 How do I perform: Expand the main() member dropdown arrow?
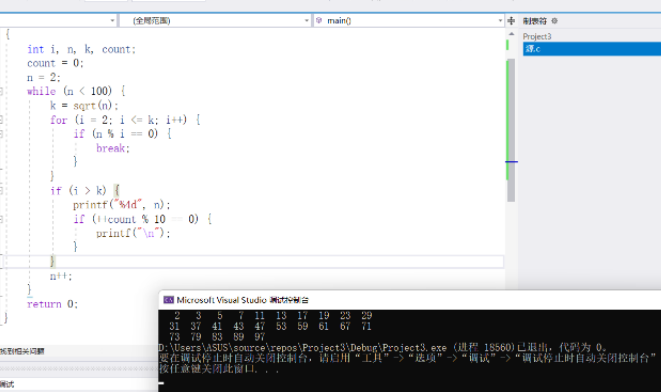500,20
